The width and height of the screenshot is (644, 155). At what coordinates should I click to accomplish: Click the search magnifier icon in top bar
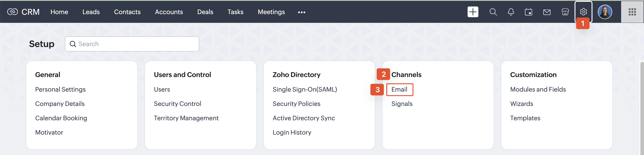tap(493, 12)
